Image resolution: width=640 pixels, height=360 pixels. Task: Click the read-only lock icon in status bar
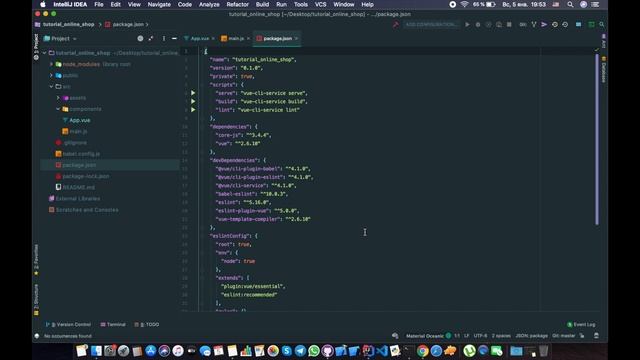coord(582,336)
